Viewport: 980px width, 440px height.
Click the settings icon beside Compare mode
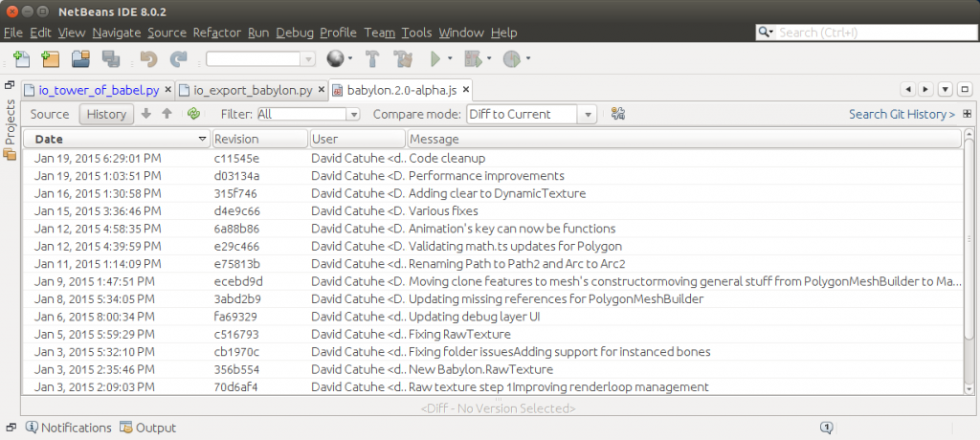tap(618, 114)
